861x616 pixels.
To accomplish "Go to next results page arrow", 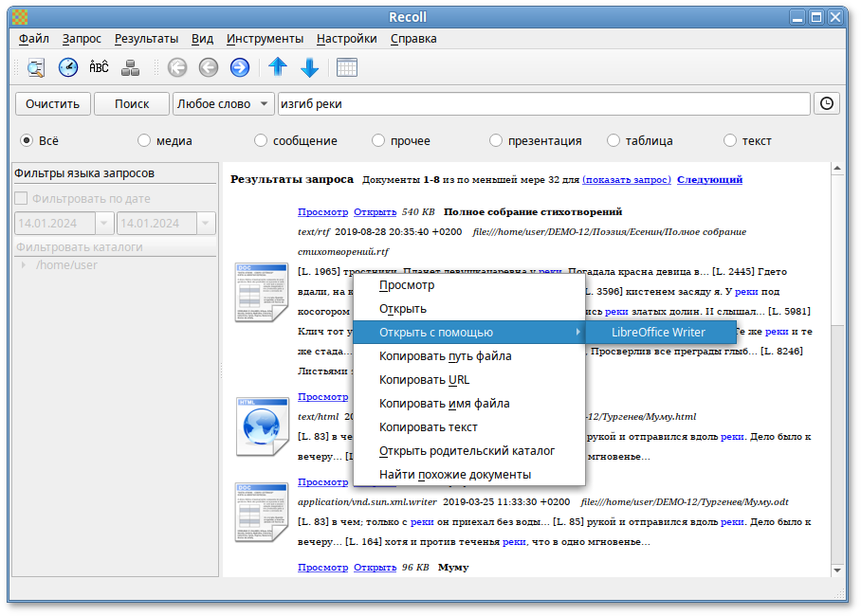I will (240, 67).
